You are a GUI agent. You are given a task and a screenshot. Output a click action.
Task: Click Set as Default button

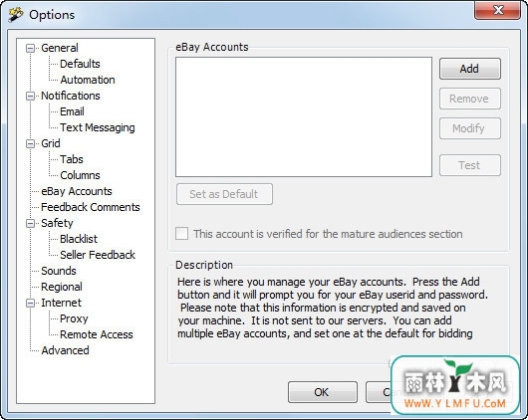point(224,194)
